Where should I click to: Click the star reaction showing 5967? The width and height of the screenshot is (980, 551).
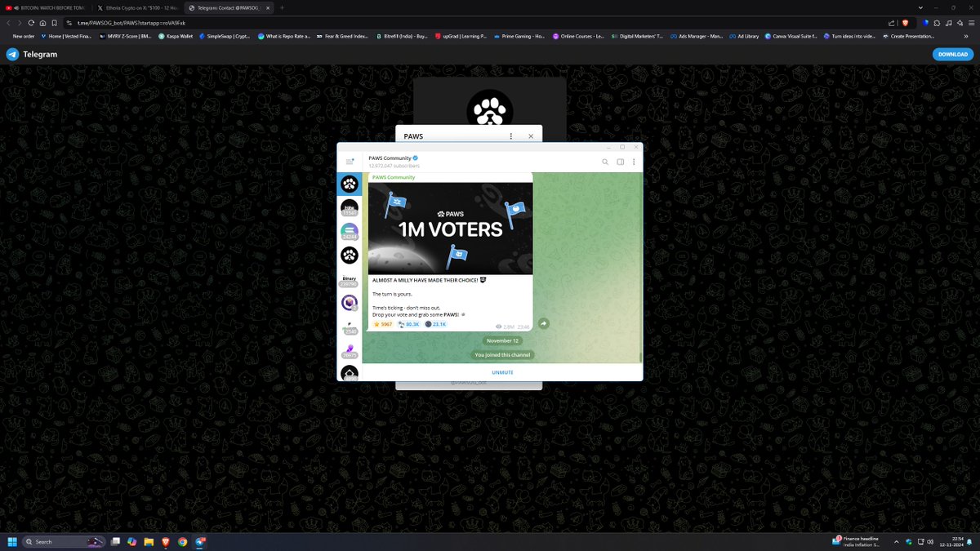(382, 324)
